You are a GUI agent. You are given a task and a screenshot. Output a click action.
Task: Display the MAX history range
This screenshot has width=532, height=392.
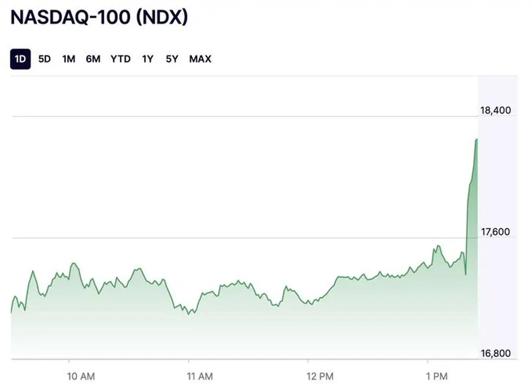click(200, 59)
